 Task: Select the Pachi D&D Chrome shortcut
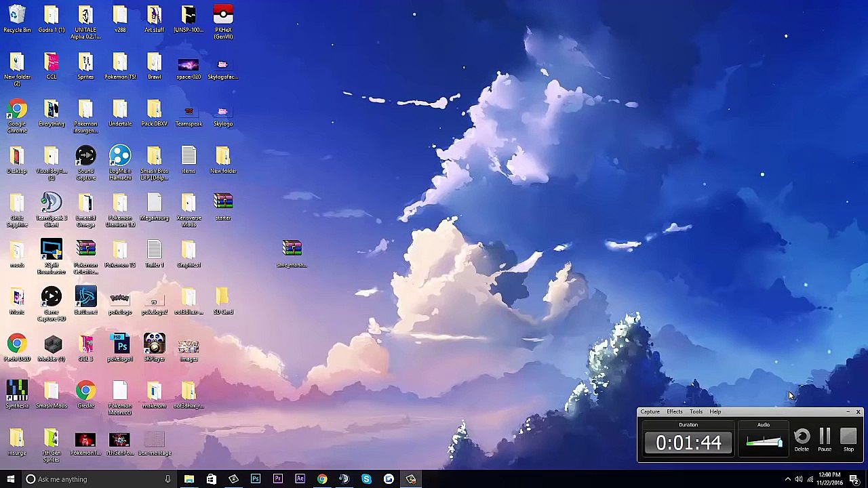(x=17, y=348)
